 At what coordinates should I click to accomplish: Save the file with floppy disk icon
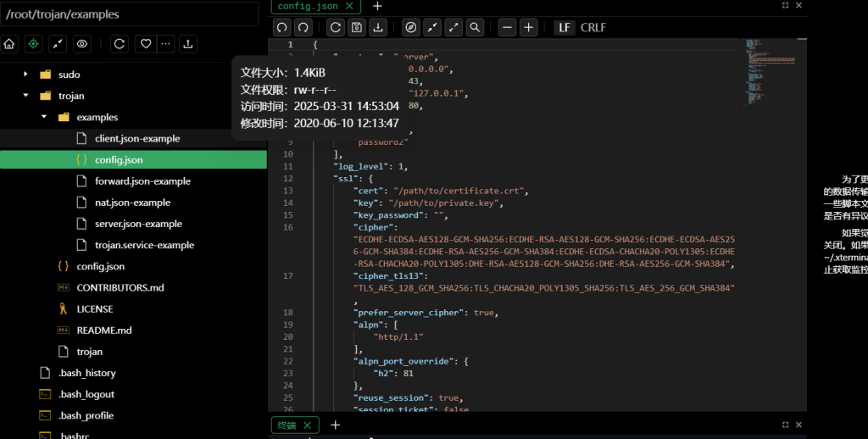tap(357, 28)
